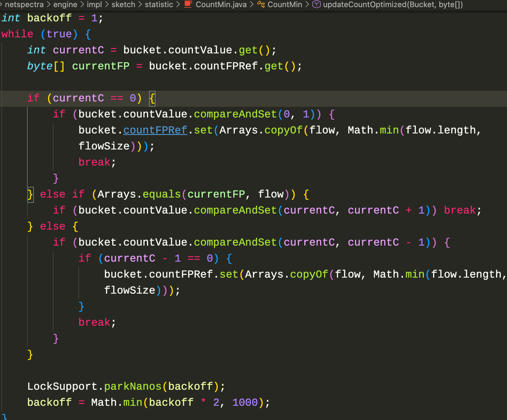Click the number 1000 in Math.min

coord(245,402)
